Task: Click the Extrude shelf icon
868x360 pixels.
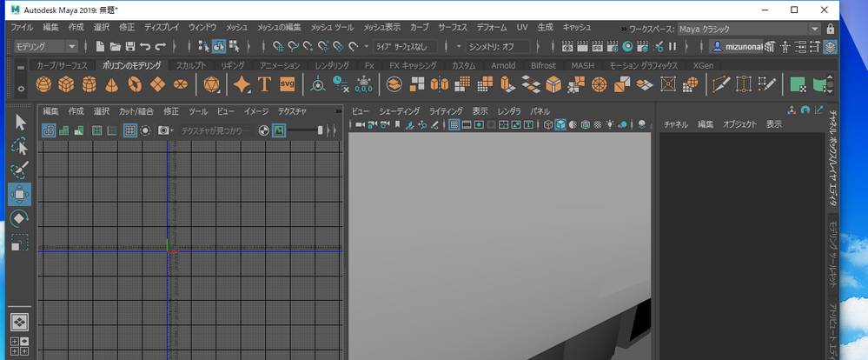Action: (x=507, y=84)
